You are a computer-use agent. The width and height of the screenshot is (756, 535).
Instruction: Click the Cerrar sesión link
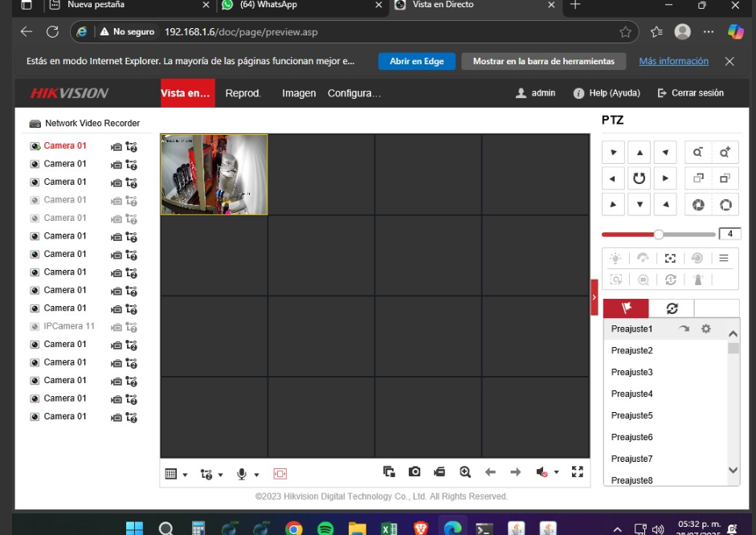[690, 93]
